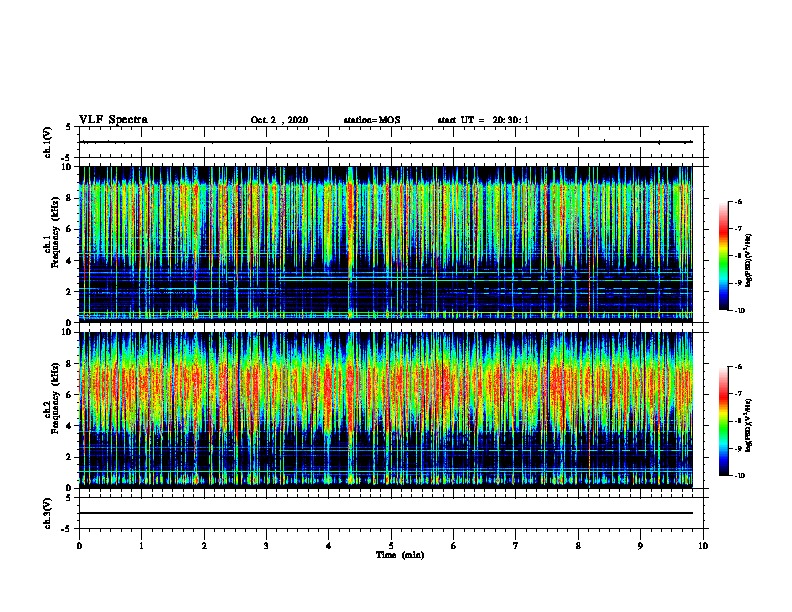Click time axis tick label "0"
The image size is (792, 612).
79,546
